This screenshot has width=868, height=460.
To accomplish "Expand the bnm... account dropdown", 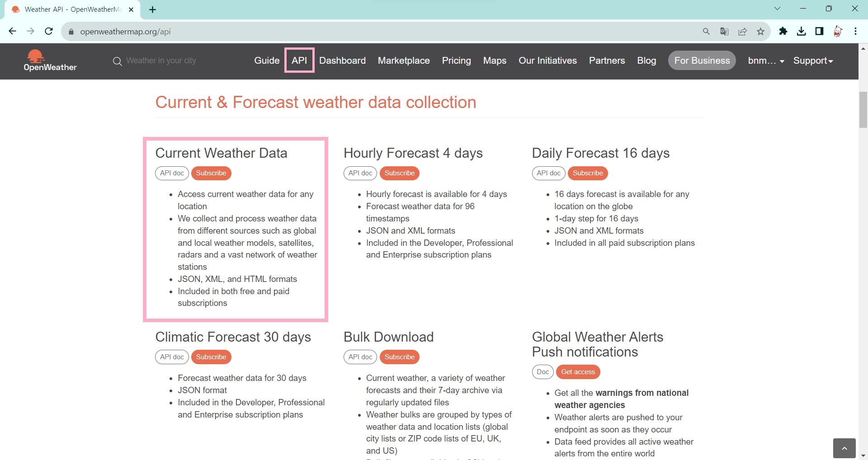I will click(x=766, y=61).
